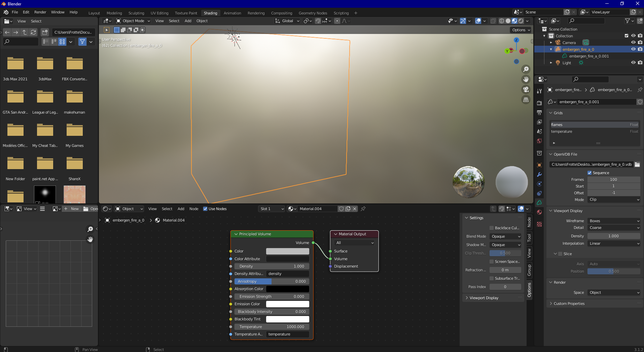Click the pan view hand icon

click(x=526, y=79)
